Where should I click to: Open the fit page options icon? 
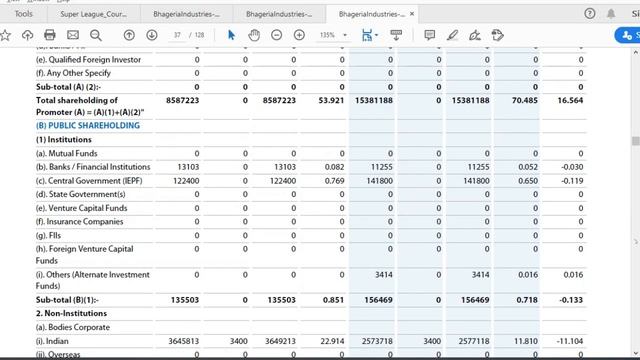pos(367,35)
